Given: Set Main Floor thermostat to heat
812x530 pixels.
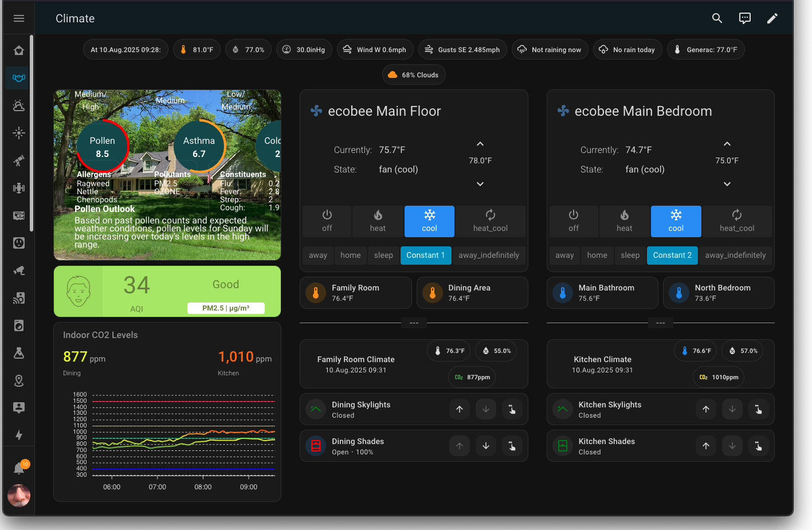Looking at the screenshot, I should (378, 221).
